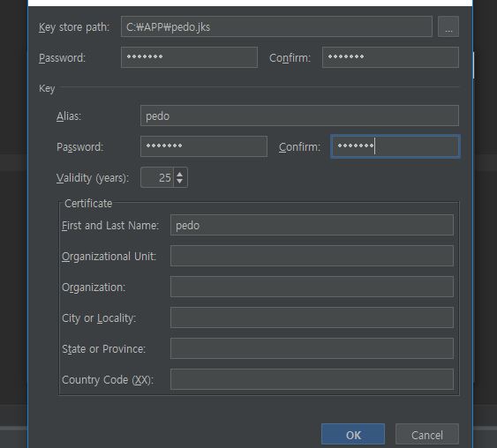Focus the First and Last Name field
The width and height of the screenshot is (497, 448).
312,225
